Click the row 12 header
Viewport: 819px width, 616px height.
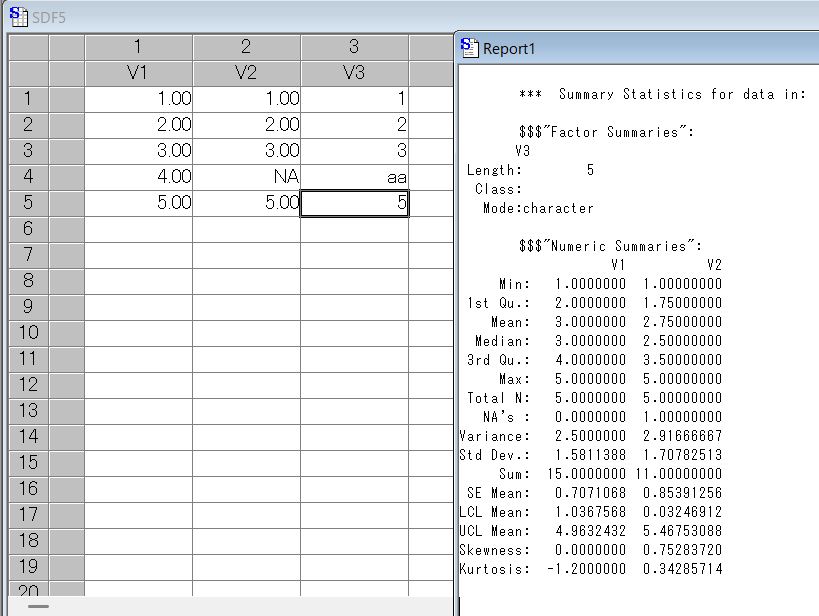pyautogui.click(x=28, y=384)
